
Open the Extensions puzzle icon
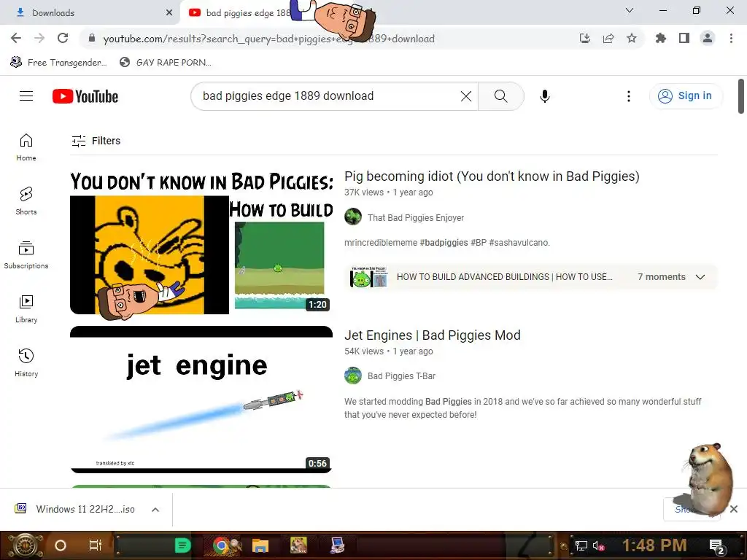660,38
